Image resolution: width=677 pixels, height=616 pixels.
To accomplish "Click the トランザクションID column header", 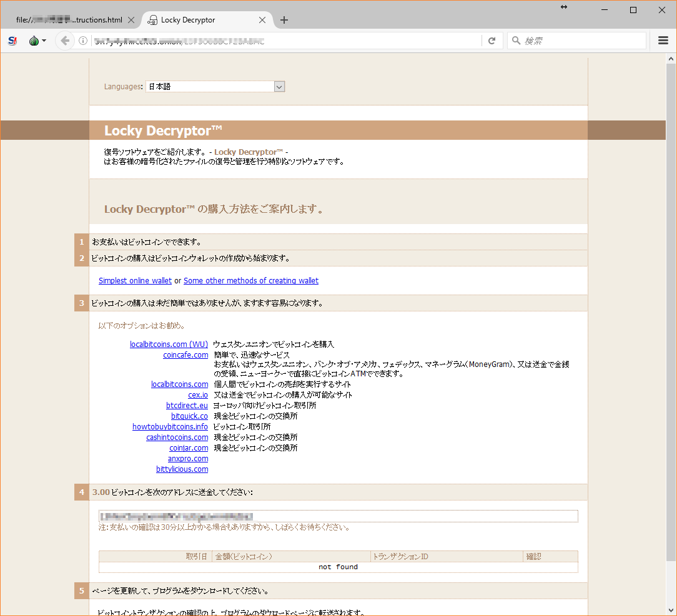I will tap(447, 557).
